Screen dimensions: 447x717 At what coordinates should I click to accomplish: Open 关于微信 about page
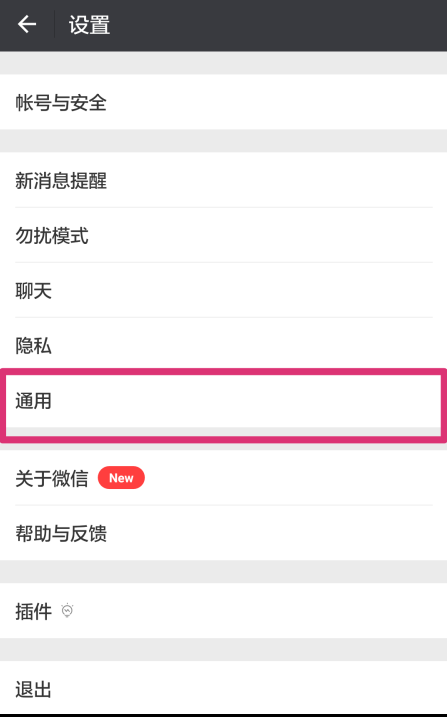tap(224, 478)
